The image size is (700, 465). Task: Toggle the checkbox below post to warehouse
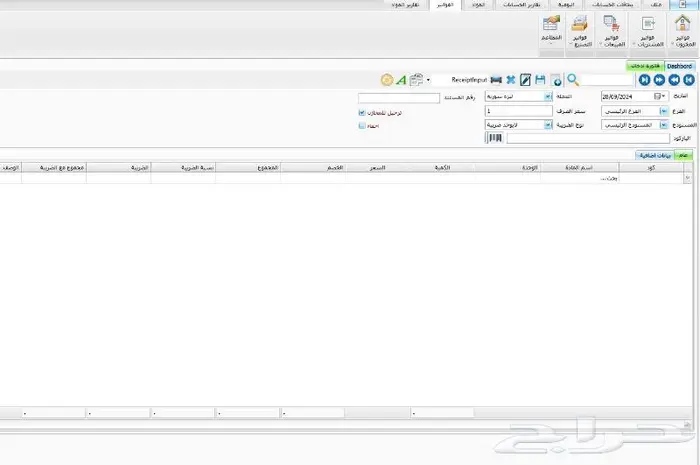point(362,126)
